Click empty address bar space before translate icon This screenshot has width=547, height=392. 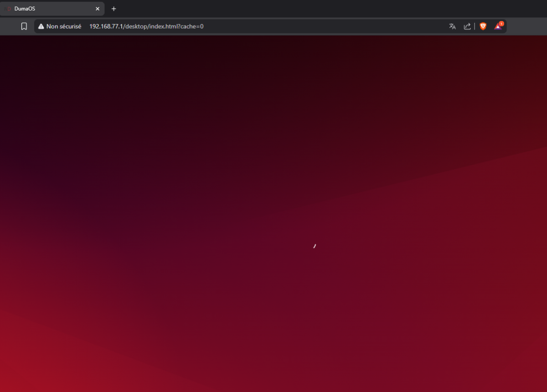319,26
